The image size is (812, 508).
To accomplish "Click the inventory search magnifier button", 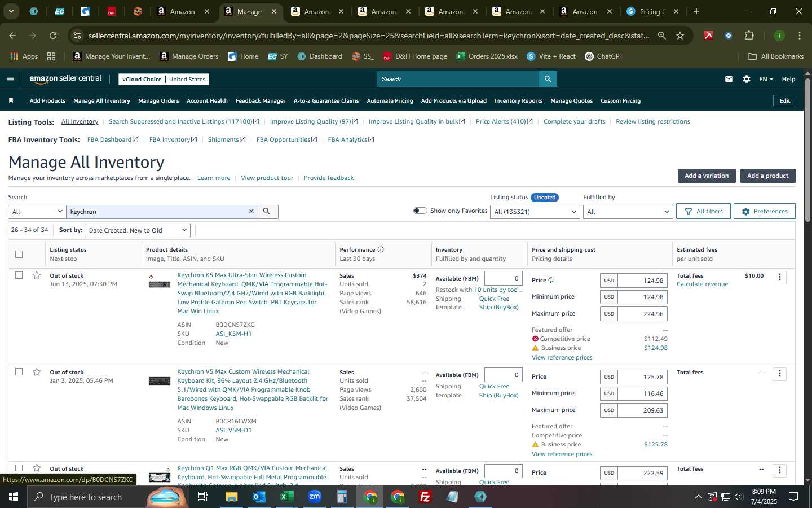I will click(267, 211).
